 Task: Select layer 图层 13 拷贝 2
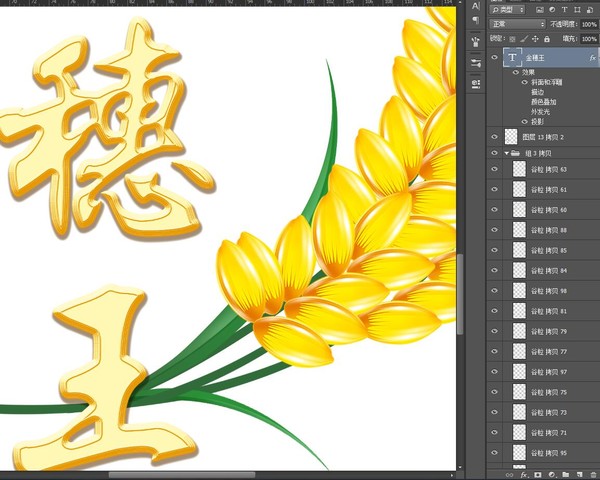(x=543, y=137)
